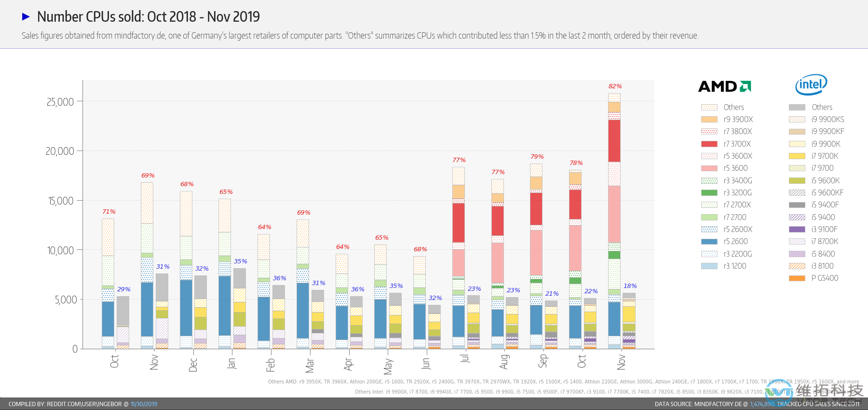This screenshot has height=410, width=868.
Task: Click the i9 9900K legend label
Action: (826, 144)
